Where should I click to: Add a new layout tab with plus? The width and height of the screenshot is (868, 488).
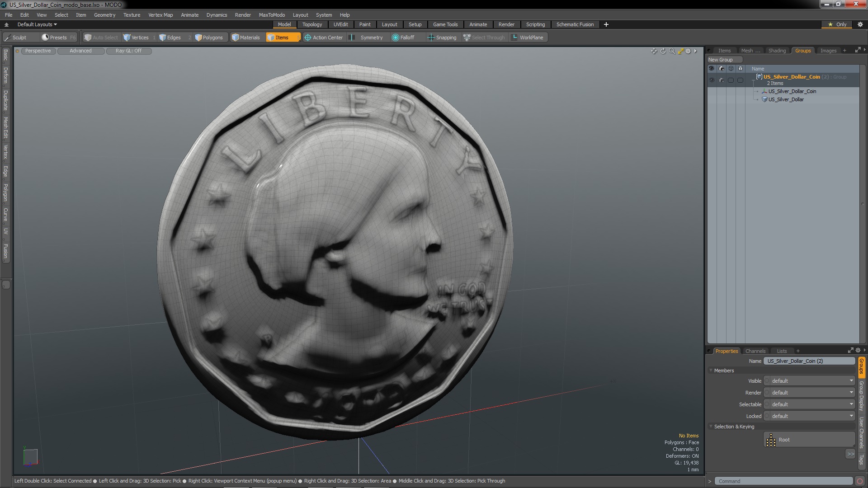tap(606, 24)
